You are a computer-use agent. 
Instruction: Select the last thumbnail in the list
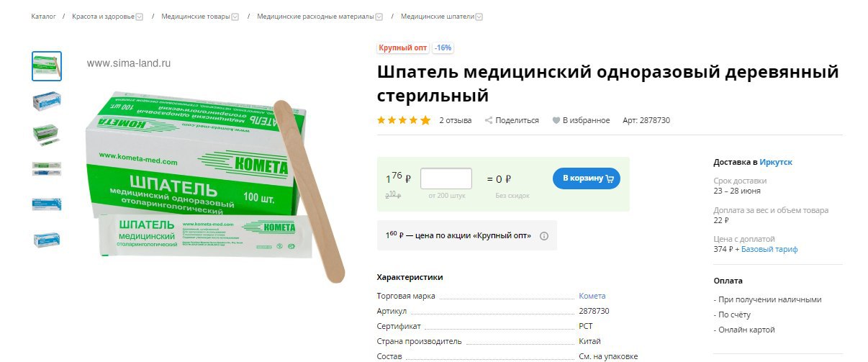[47, 239]
